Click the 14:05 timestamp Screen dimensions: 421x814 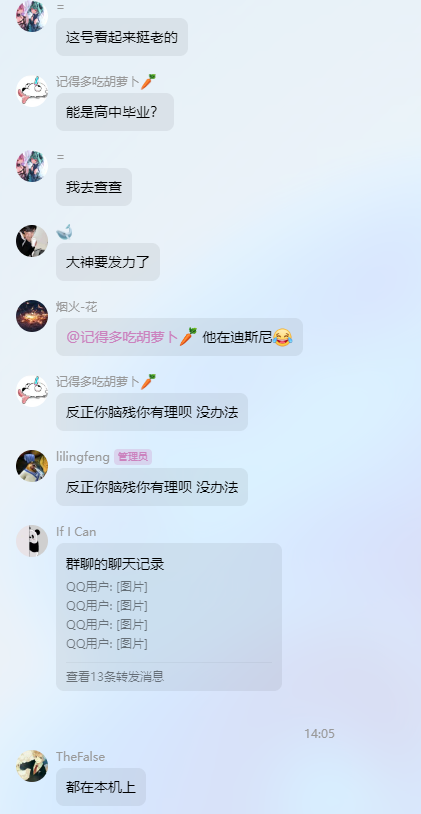(319, 734)
